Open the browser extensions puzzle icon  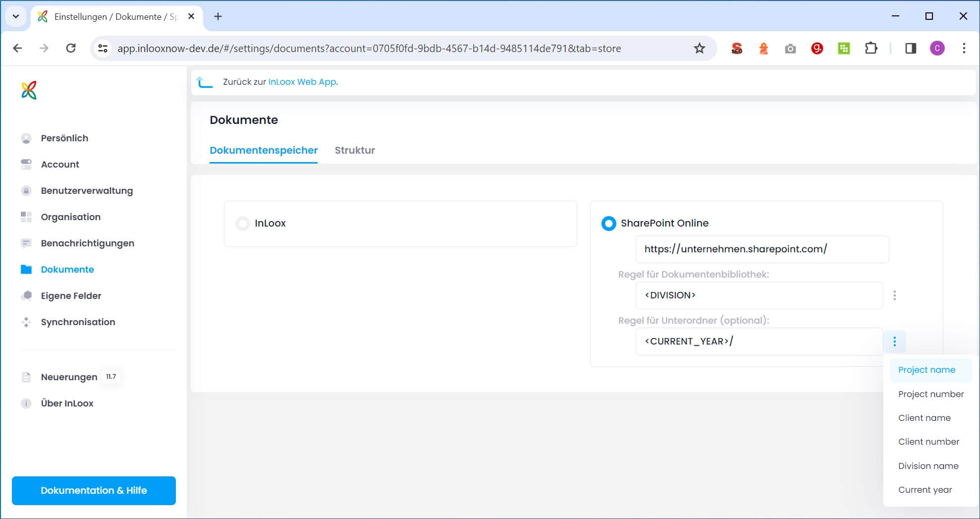click(871, 48)
